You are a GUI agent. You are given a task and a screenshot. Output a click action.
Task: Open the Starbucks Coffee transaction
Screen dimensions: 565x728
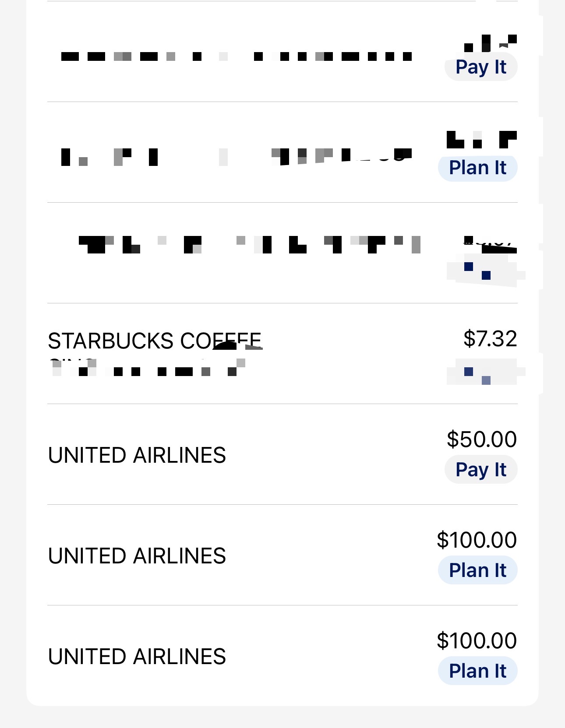(282, 354)
